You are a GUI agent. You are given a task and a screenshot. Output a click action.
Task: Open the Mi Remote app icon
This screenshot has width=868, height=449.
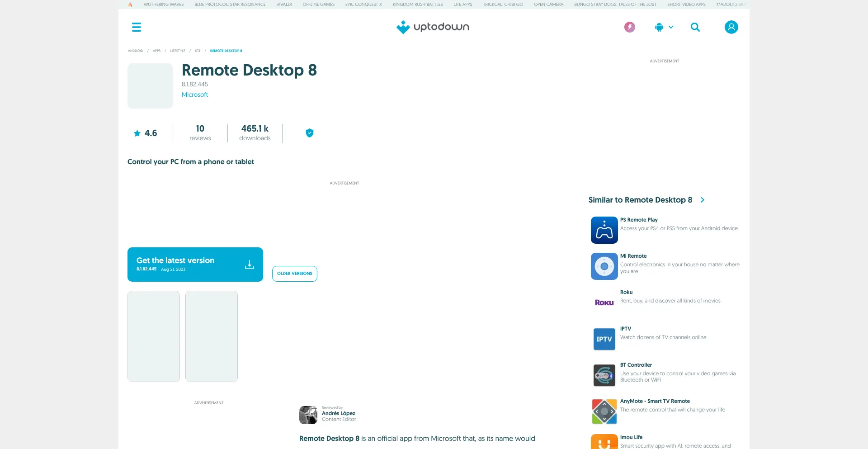[604, 266]
